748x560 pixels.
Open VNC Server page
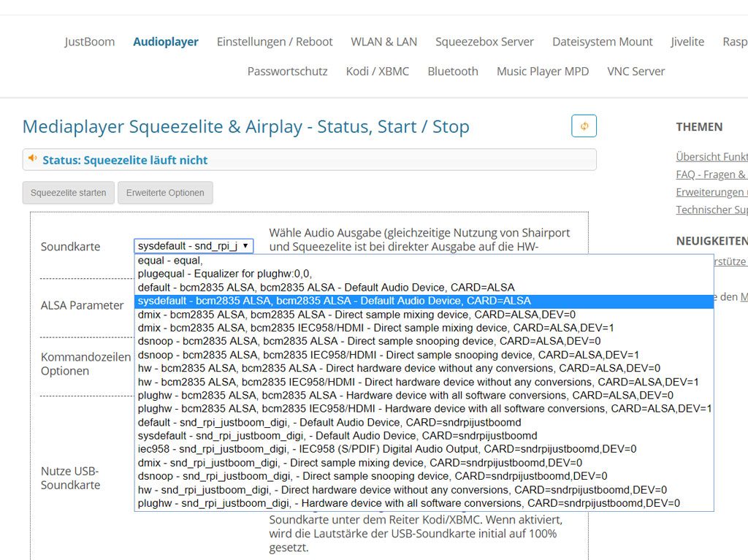click(x=636, y=72)
